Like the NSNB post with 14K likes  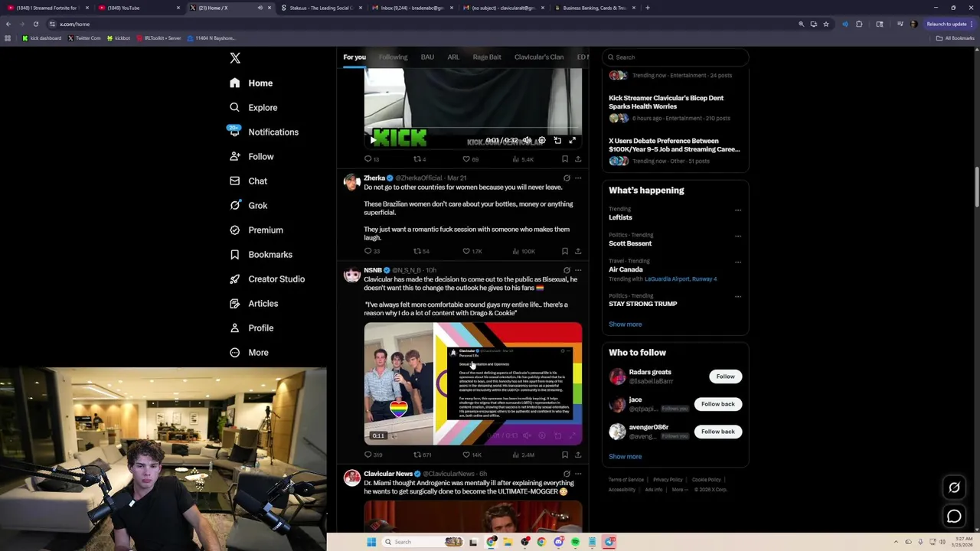pos(465,455)
